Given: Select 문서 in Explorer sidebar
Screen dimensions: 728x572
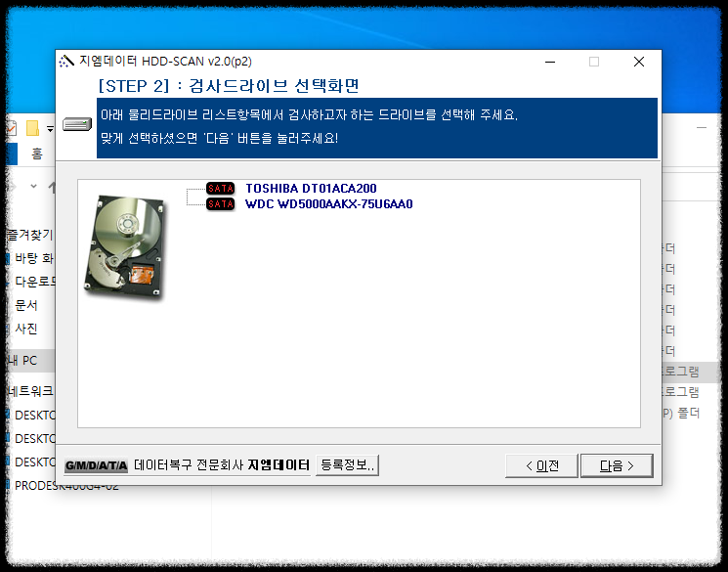Looking at the screenshot, I should pos(26,305).
